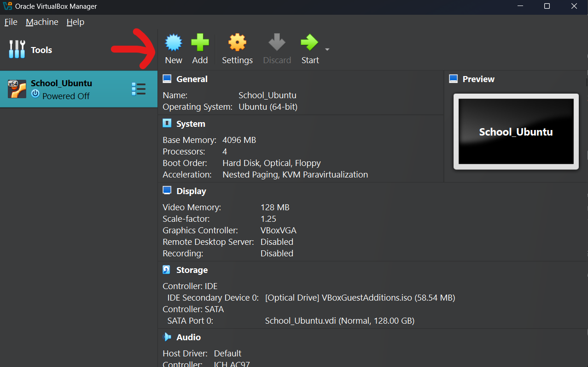The width and height of the screenshot is (588, 367).
Task: Open the School_Ubuntu machine menu list icon
Action: pyautogui.click(x=138, y=89)
